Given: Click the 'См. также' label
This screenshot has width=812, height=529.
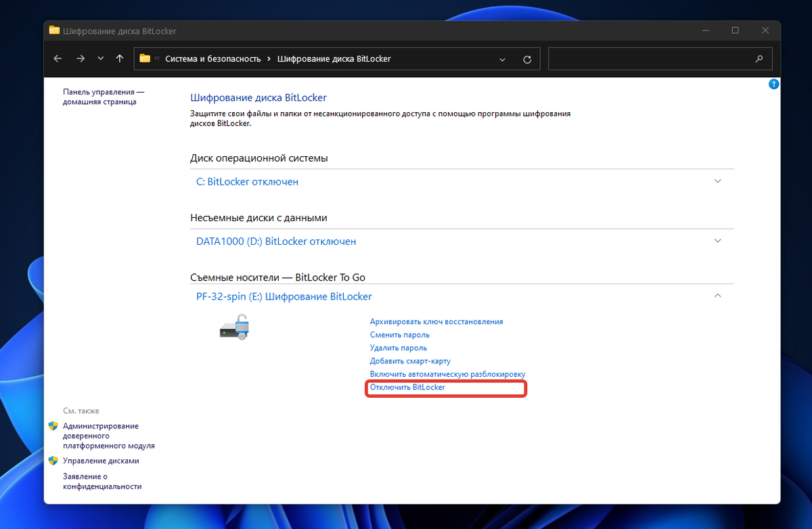Looking at the screenshot, I should tap(81, 411).
